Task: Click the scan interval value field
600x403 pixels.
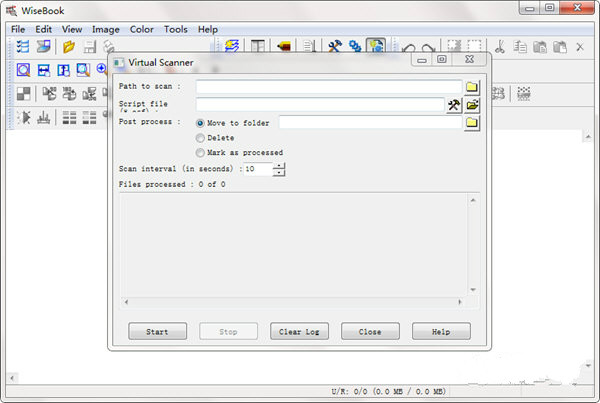Action: [258, 169]
